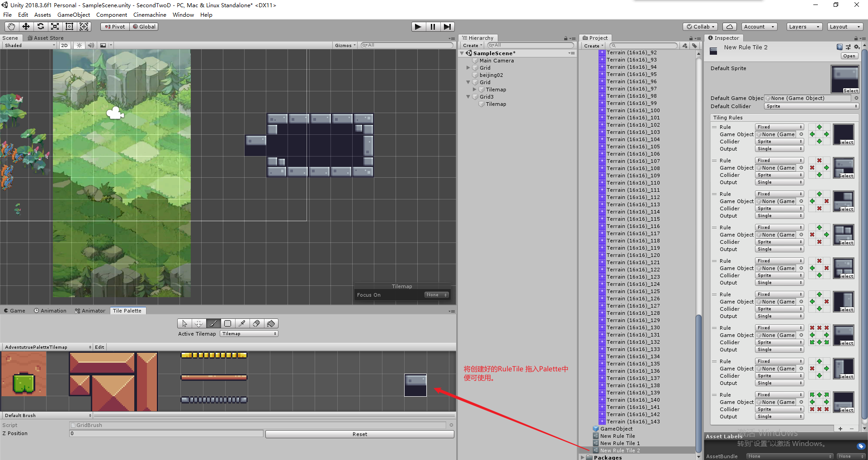Image resolution: width=868 pixels, height=460 pixels.
Task: Open the Default Collider Sprite dropdown
Action: [811, 106]
